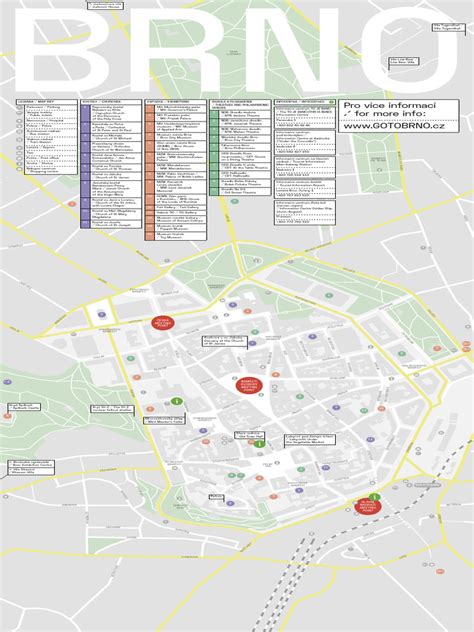Viewport: 474px width, 632px height.
Task: Select the Jurkovič House callout at top
Action: pyautogui.click(x=105, y=5)
